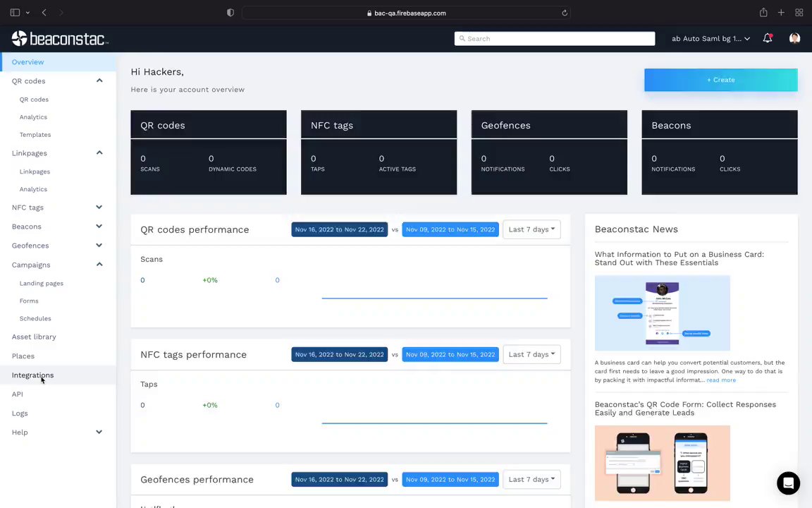Click the business card article thumbnail
Image resolution: width=812 pixels, height=508 pixels.
click(663, 313)
